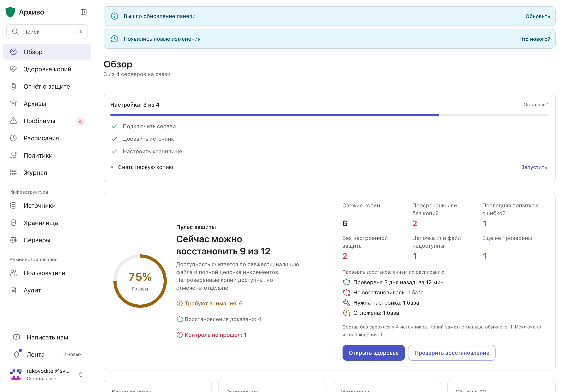
Task: Open Политики route icon
Action: tap(13, 155)
